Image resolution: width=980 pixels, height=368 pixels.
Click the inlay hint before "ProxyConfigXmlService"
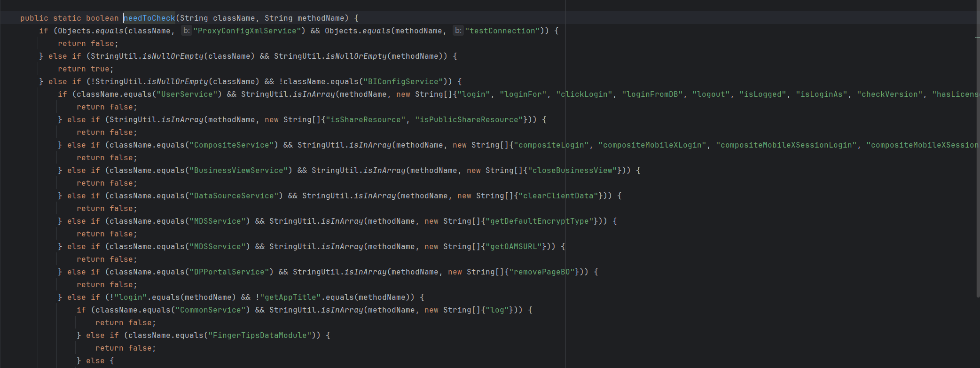pos(187,31)
